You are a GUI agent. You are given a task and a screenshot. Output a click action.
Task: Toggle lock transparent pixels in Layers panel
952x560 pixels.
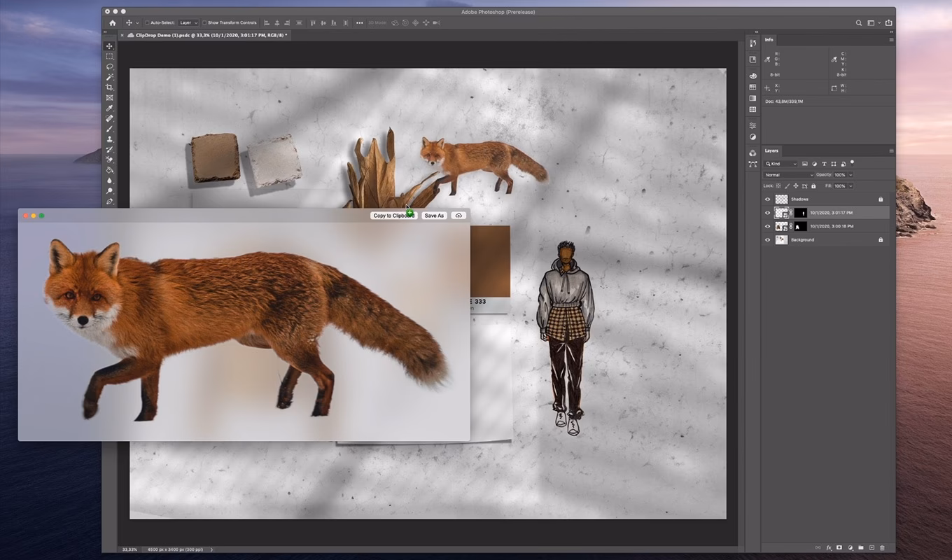[779, 186]
